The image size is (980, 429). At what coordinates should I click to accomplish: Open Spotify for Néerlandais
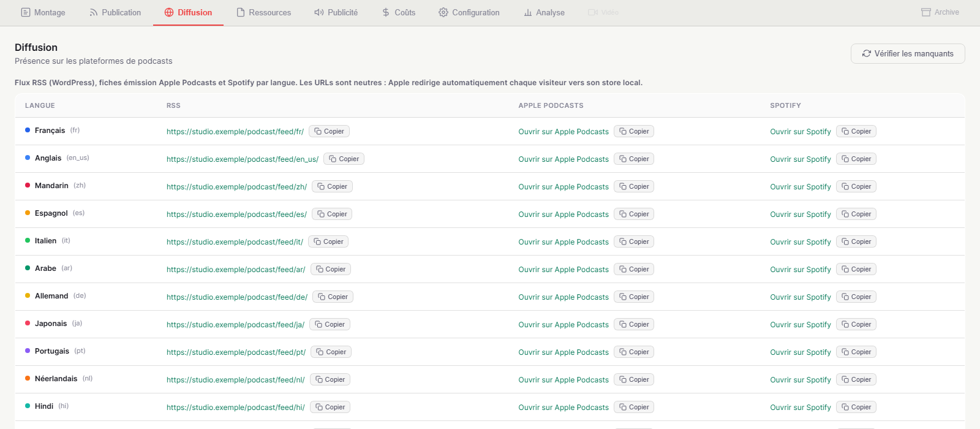[801, 380]
